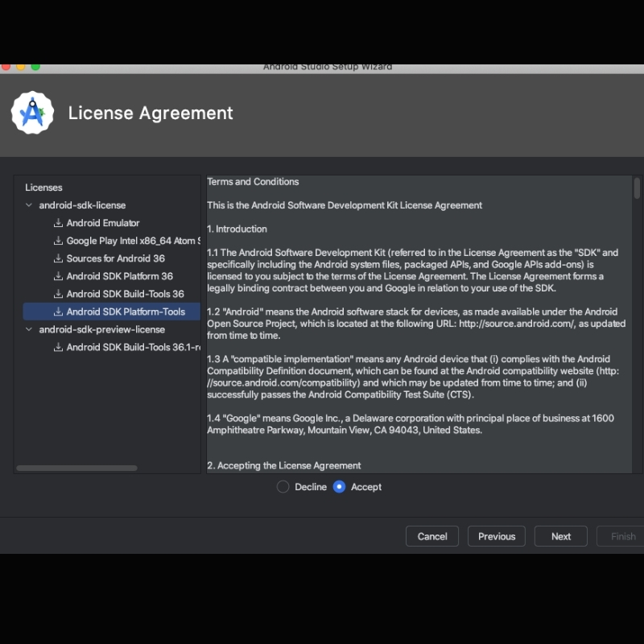Click the download icon beside Android Emulator
644x644 pixels.
point(58,223)
